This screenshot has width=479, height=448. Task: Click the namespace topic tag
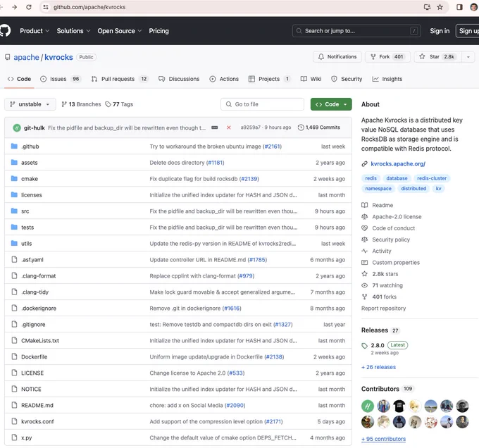pyautogui.click(x=378, y=189)
